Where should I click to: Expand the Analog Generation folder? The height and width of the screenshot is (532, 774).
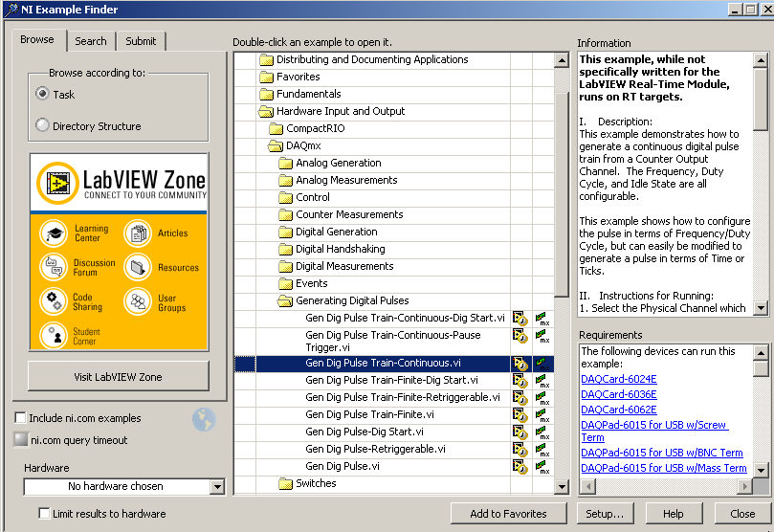[285, 163]
